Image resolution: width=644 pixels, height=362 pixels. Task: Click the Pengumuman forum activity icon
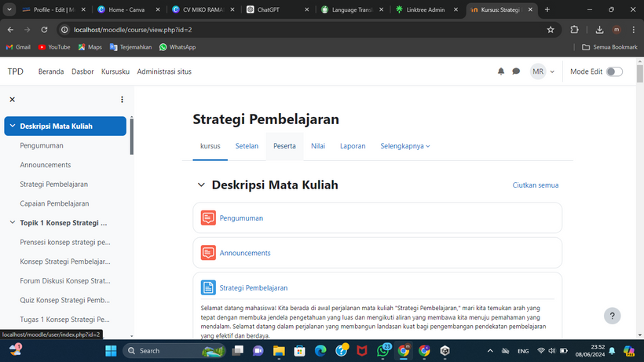(208, 218)
